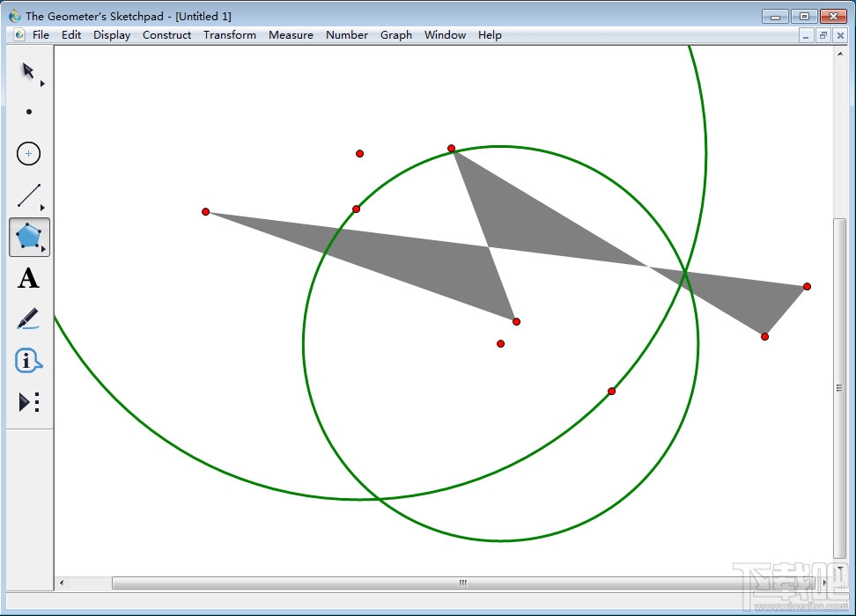Click the horizontal scrollbar left arrow
This screenshot has height=616, width=856.
point(62,583)
